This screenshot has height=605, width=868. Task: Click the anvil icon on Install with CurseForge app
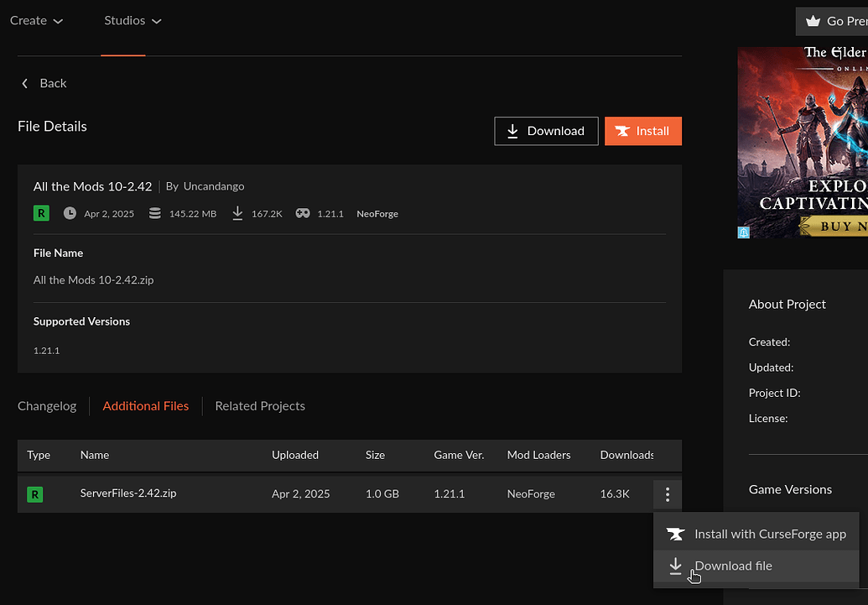(x=676, y=533)
